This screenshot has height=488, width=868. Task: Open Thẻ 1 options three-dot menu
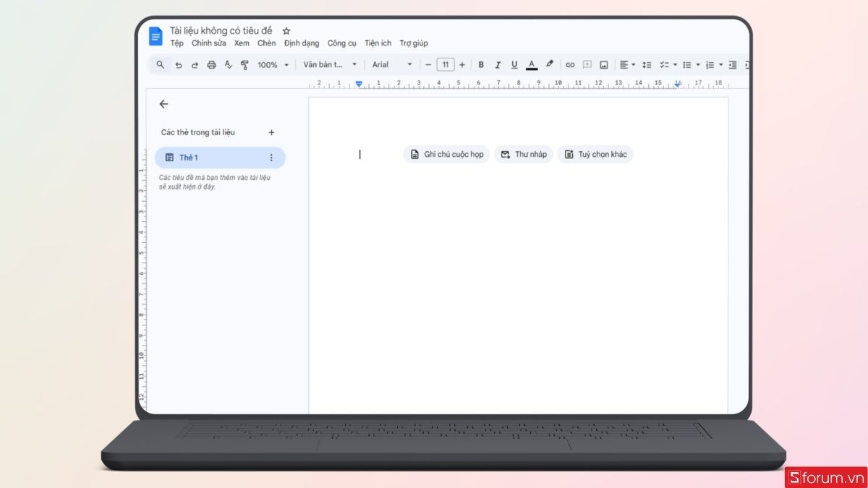point(271,158)
